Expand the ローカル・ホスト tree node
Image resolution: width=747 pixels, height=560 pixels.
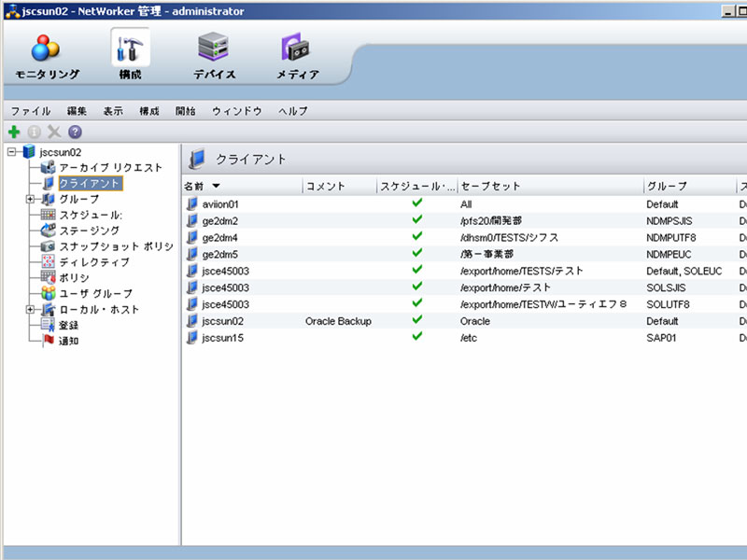pyautogui.click(x=31, y=310)
